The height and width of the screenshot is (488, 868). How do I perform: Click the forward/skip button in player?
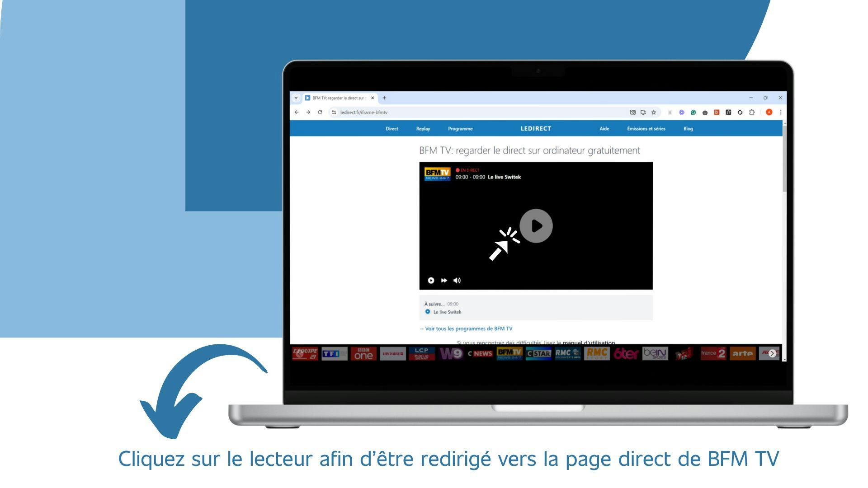[444, 280]
